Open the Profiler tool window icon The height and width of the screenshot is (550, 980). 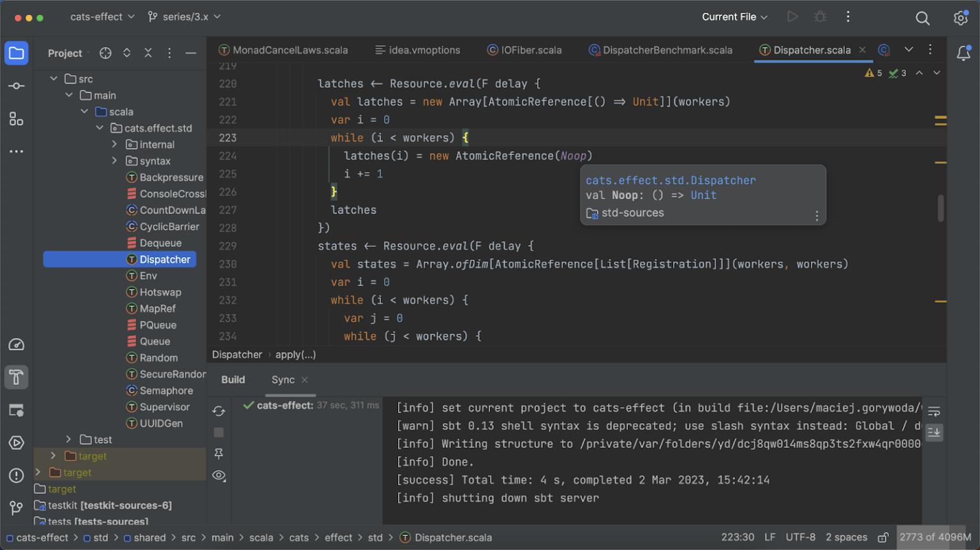tap(16, 344)
